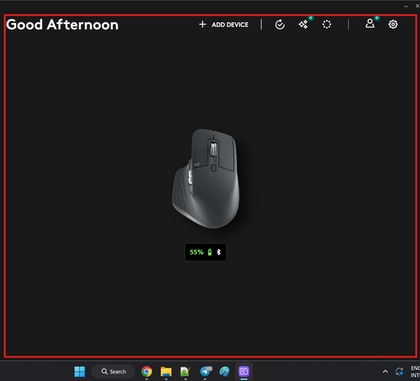Screen dimensions: 420x381
Task: Open the user account profile icon
Action: point(370,23)
